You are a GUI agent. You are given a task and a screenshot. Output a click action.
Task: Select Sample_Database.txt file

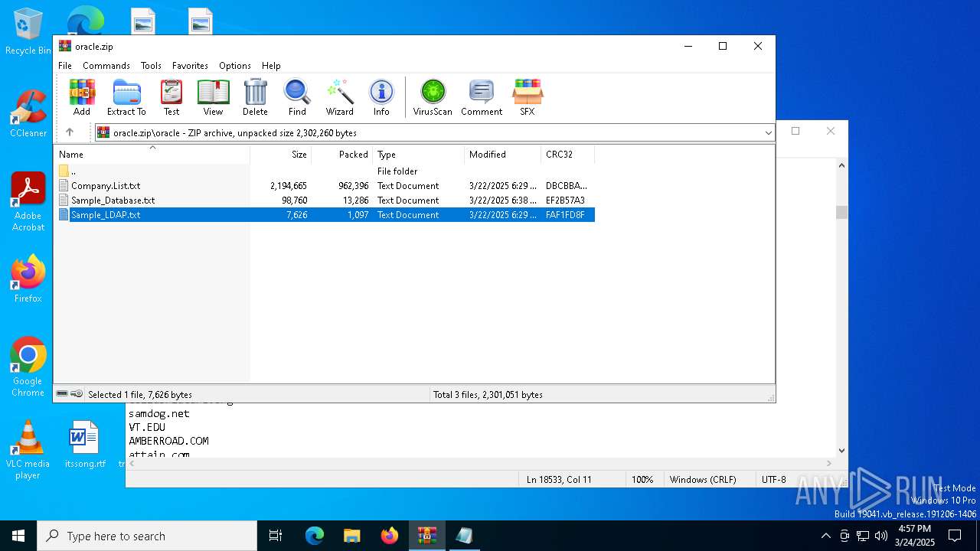(x=325, y=201)
